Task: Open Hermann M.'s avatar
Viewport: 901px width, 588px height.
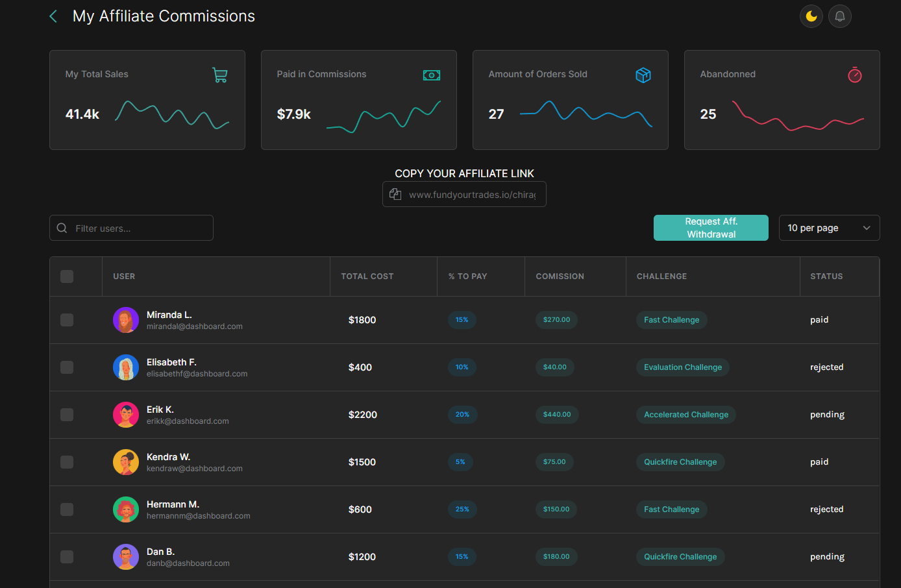Action: point(126,509)
